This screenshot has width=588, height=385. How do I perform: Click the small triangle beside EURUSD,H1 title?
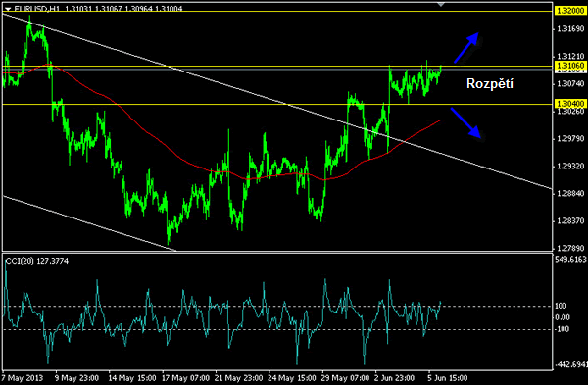click(x=8, y=8)
